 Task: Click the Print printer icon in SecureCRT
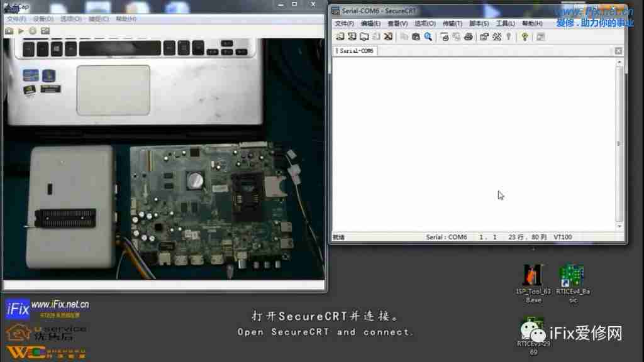(x=468, y=37)
